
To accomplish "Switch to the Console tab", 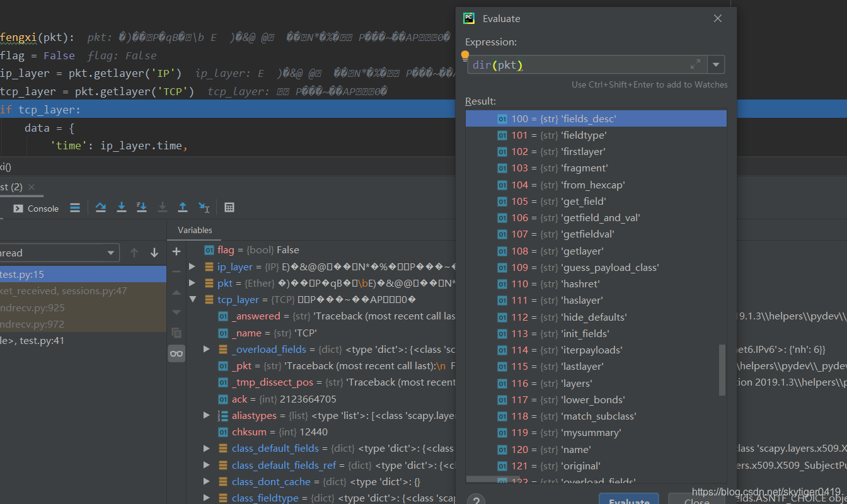I will (x=42, y=207).
